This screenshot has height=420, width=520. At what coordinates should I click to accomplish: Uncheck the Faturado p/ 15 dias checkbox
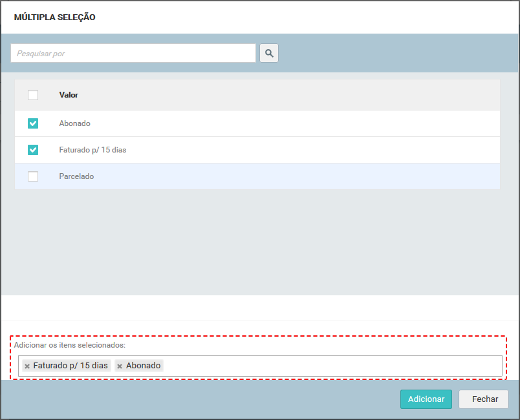pos(33,150)
